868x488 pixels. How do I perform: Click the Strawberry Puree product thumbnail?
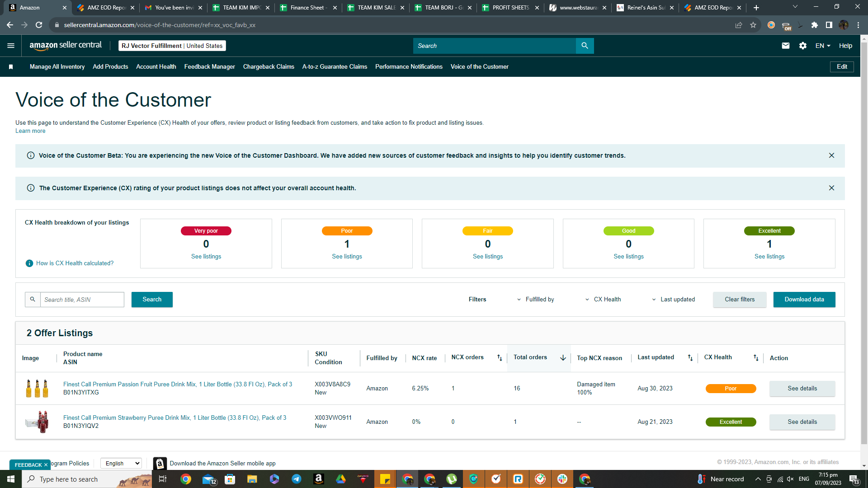coord(37,422)
